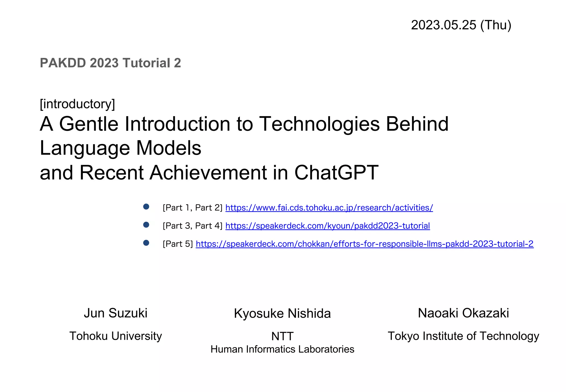Click the [Part 3, Part 4] label
This screenshot has height=392, width=566.
tap(192, 226)
